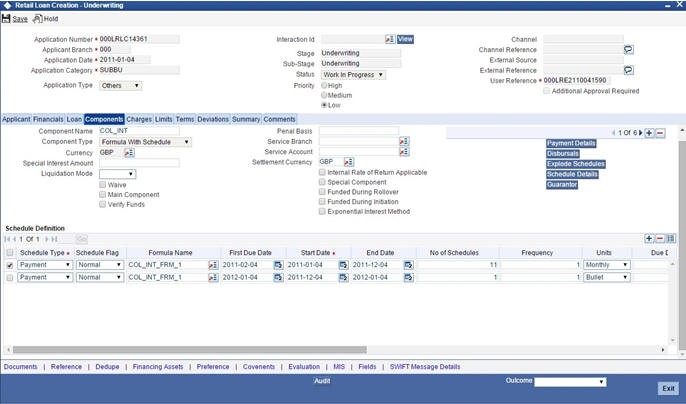Open calendar for First Due Date 2012-01-04
Viewport: 686px width, 404px height.
pos(278,278)
